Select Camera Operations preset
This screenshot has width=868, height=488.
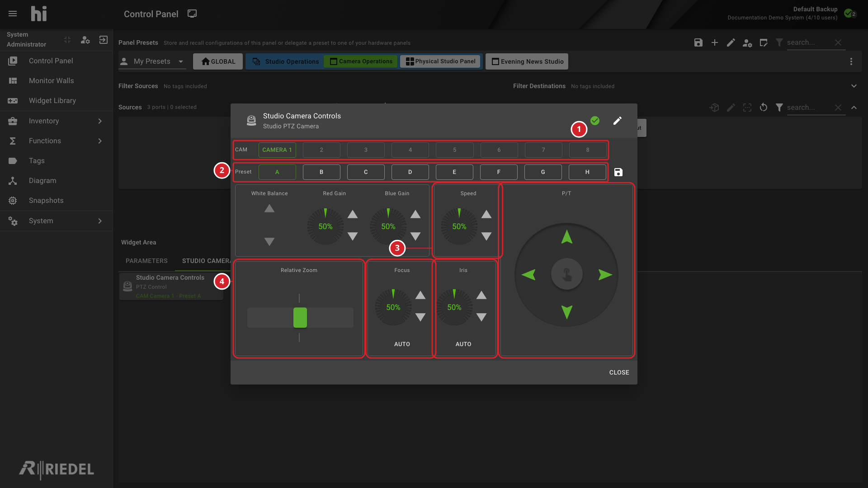tap(361, 61)
